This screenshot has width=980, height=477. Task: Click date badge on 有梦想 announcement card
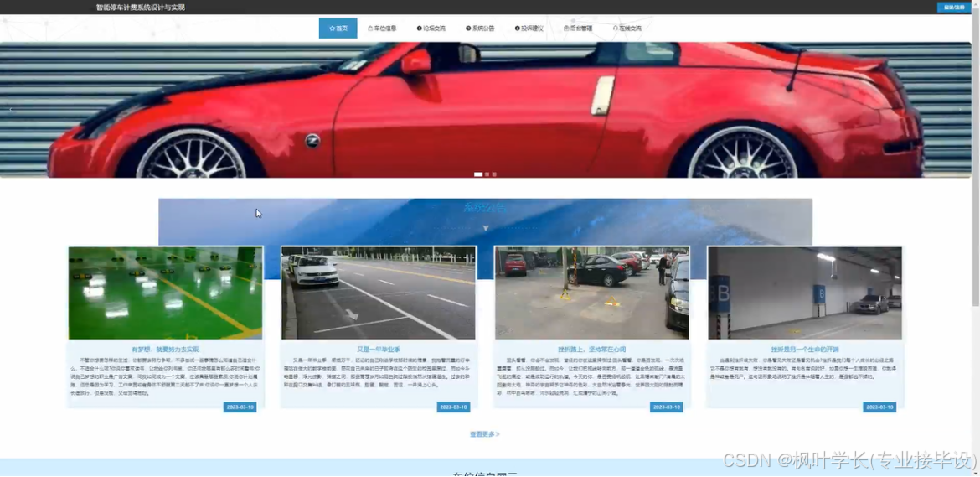[x=240, y=407]
